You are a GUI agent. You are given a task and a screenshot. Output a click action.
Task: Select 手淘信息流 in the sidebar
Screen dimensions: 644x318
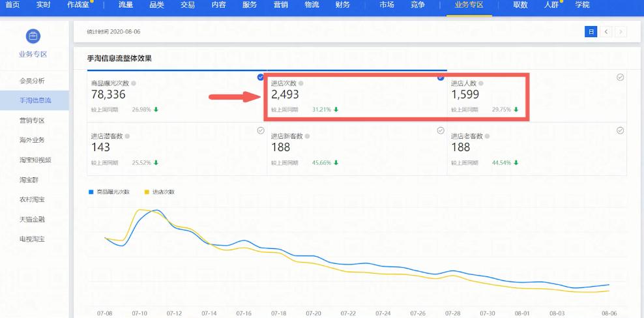35,100
